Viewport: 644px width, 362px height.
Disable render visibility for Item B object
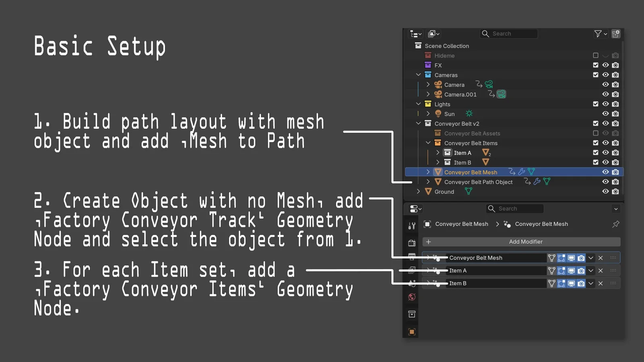615,162
